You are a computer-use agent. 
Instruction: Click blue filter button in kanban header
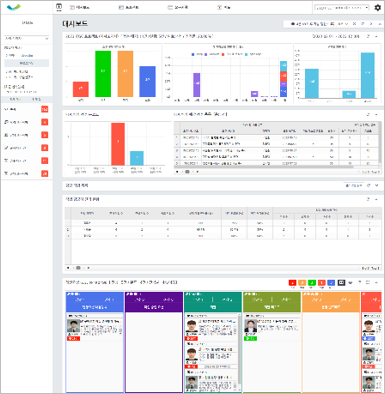pyautogui.click(x=331, y=283)
